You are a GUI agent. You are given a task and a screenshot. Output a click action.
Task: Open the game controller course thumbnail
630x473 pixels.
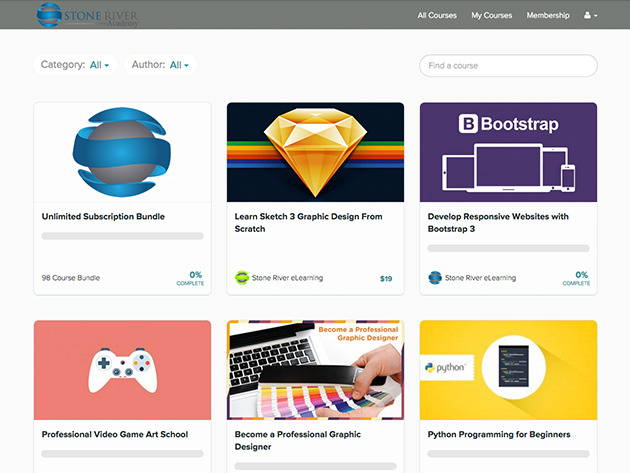pyautogui.click(x=123, y=370)
